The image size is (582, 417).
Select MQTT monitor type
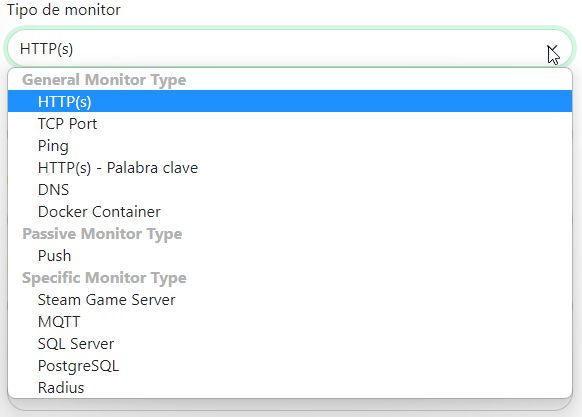click(x=290, y=322)
